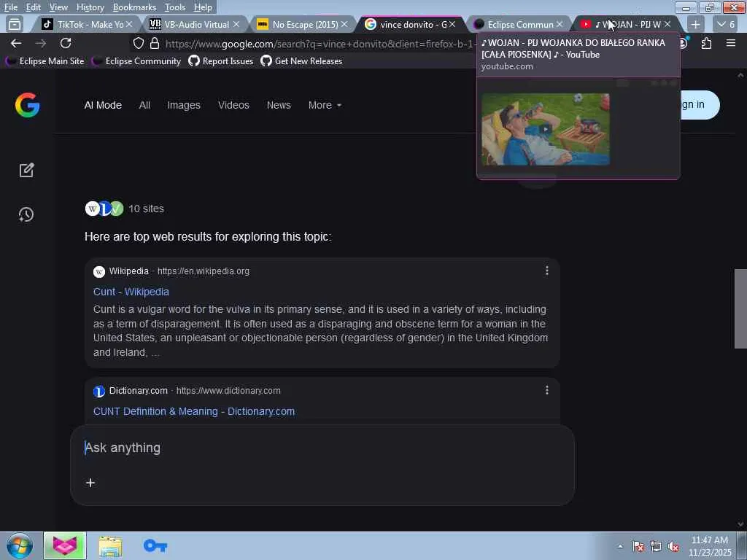Open the file explorer taskbar icon
The height and width of the screenshot is (560, 747).
(x=111, y=545)
